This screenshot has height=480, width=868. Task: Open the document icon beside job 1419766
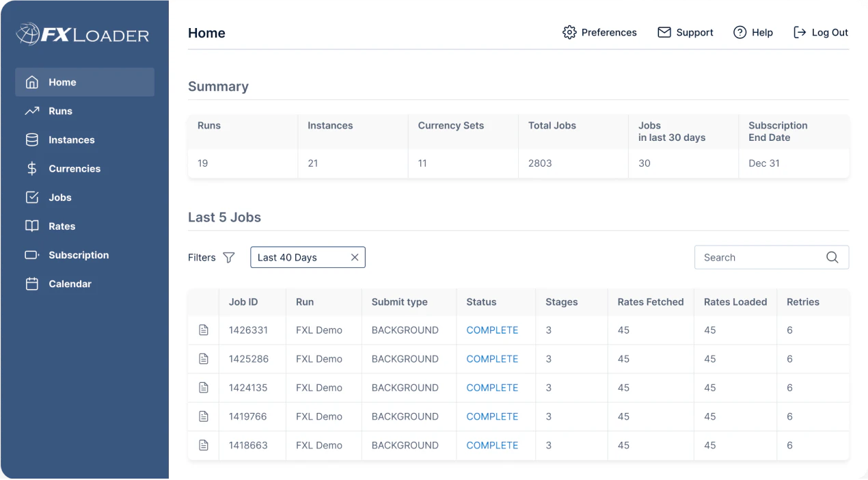click(203, 416)
